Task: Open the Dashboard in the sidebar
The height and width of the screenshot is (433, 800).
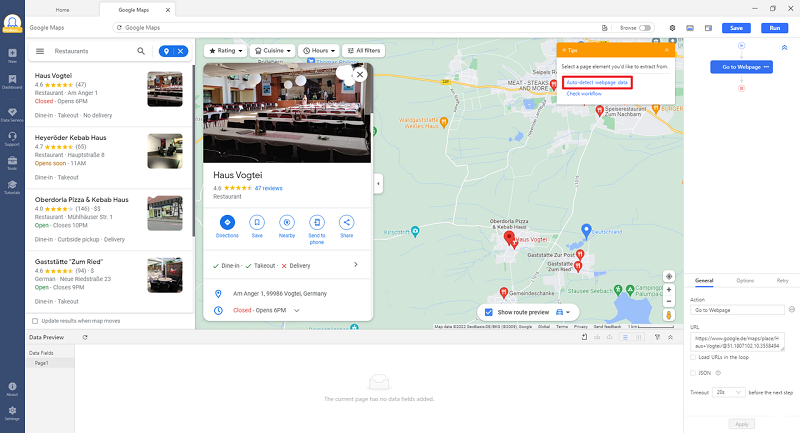Action: tap(12, 82)
